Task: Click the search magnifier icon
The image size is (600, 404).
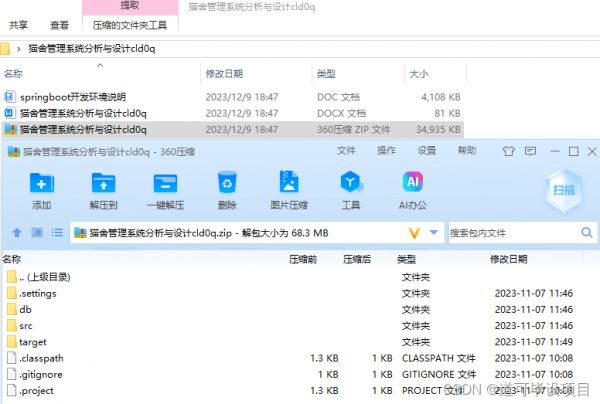Action: pos(587,232)
